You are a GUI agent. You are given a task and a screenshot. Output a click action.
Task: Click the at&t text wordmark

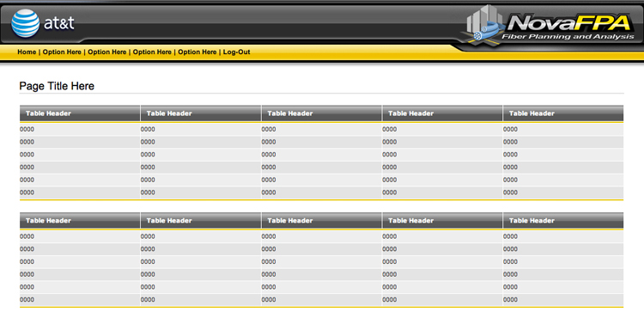[59, 23]
